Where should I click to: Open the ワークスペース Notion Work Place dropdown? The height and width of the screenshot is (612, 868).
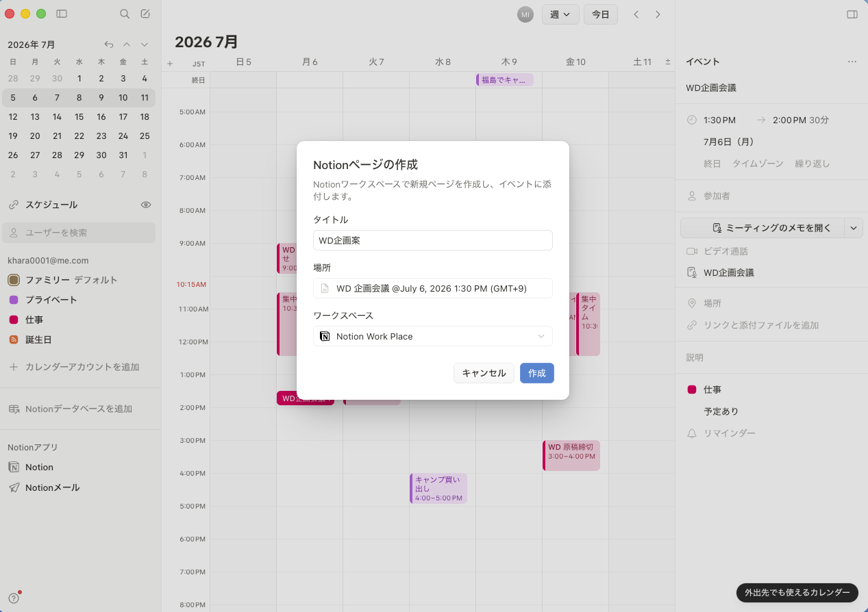433,336
